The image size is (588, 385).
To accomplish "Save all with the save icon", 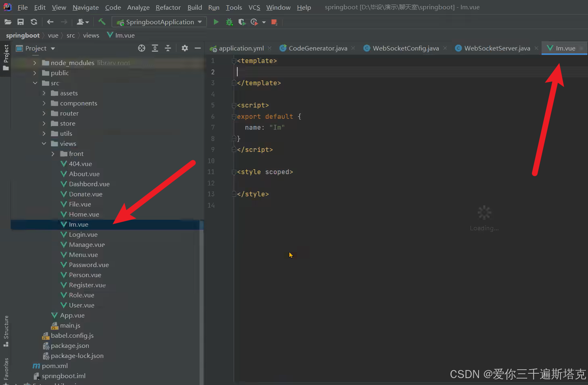I will (21, 22).
